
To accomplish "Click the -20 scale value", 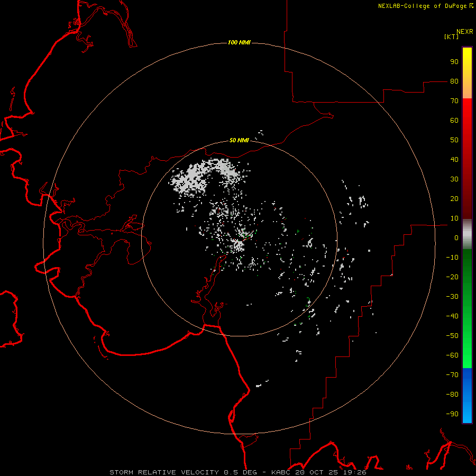I will coord(452,277).
